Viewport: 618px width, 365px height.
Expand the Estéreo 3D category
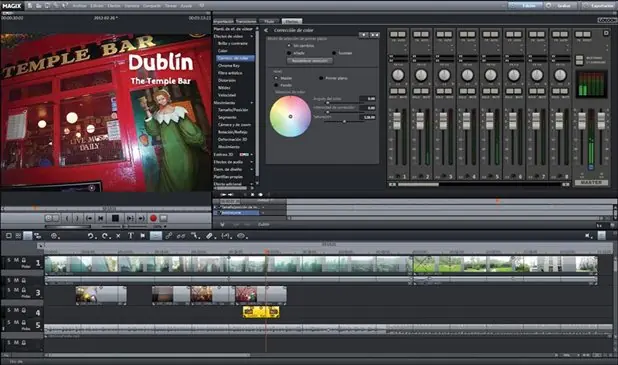252,155
